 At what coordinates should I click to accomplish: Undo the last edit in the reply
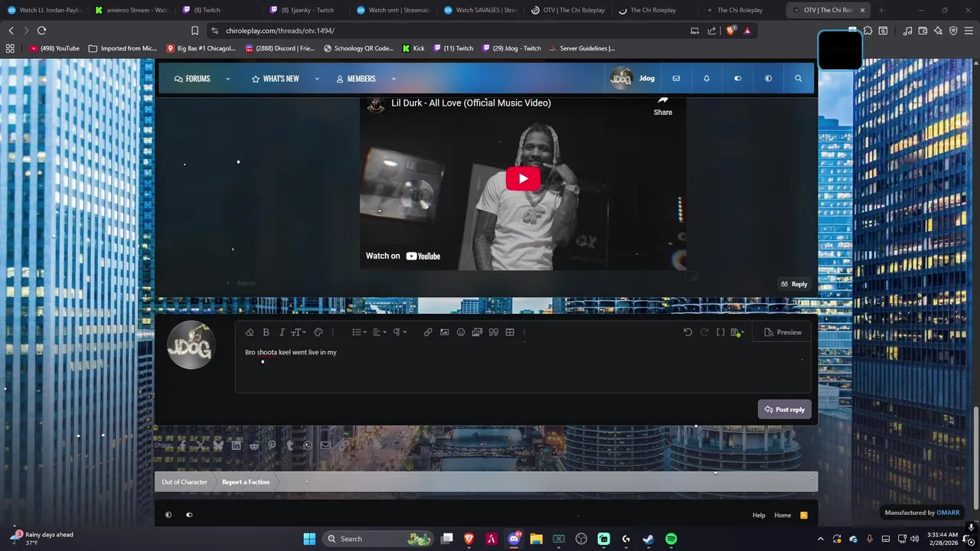[688, 332]
